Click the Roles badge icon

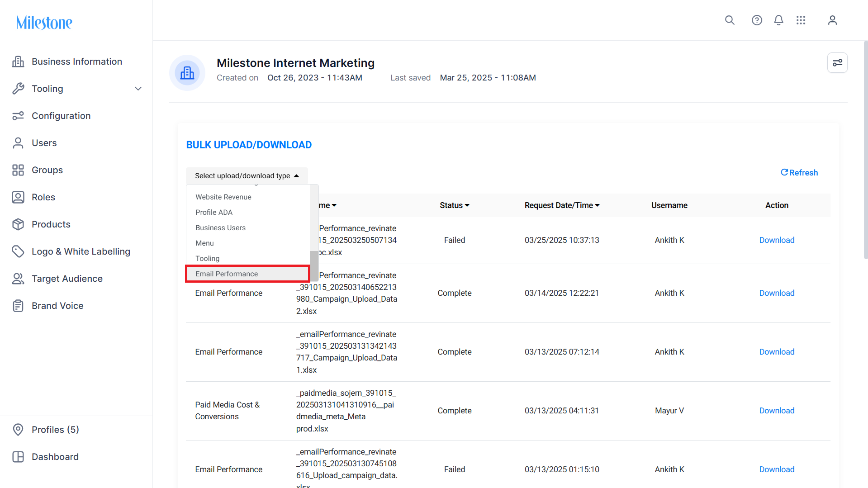pyautogui.click(x=18, y=197)
